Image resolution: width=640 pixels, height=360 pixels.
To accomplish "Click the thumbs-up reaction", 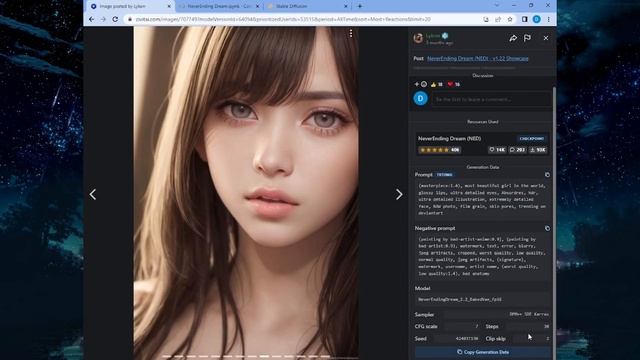I will click(x=436, y=84).
